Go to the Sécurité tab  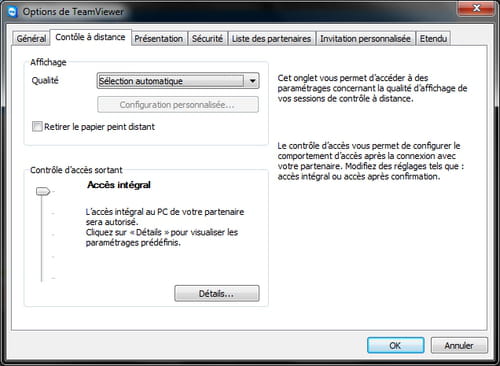(x=207, y=39)
